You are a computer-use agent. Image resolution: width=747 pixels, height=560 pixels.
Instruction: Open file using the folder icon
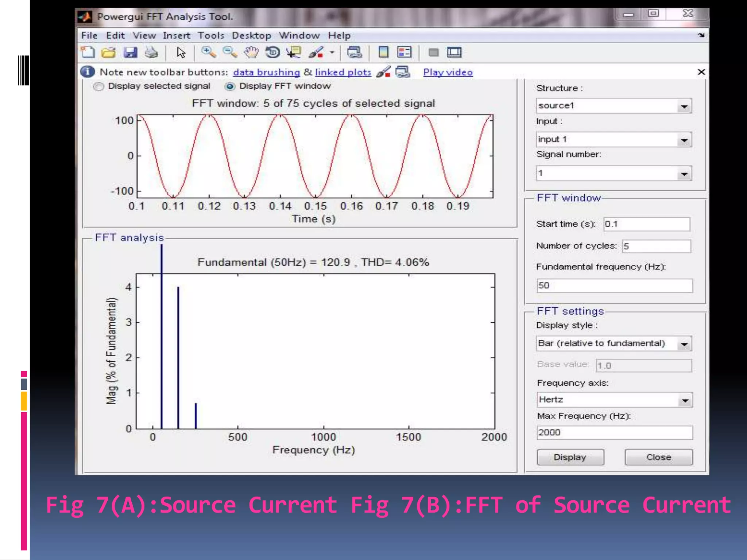pos(109,52)
